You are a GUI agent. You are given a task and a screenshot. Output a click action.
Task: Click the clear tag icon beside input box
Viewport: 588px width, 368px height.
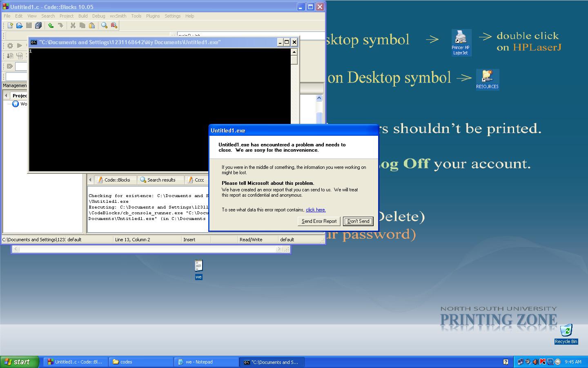[10, 66]
